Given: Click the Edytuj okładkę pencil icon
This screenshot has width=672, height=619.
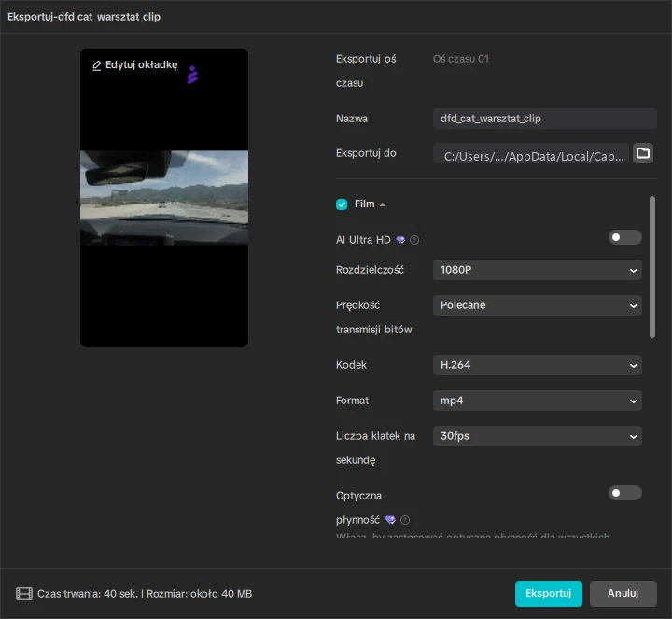Looking at the screenshot, I should [x=97, y=65].
